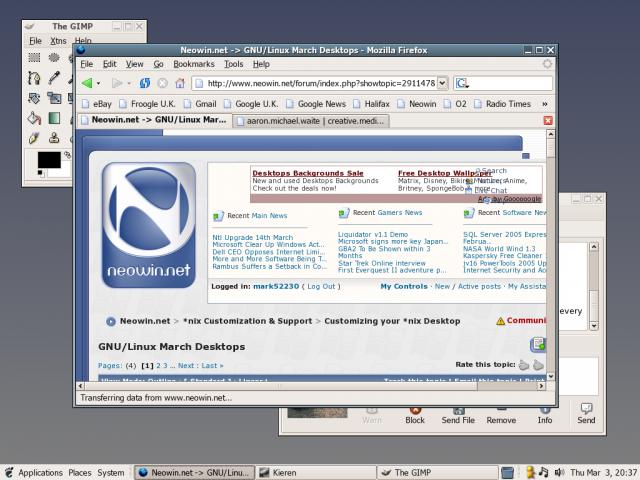Click the topic options icon beside GNU/Linux March Desktops
The image size is (640, 480).
pos(538,345)
